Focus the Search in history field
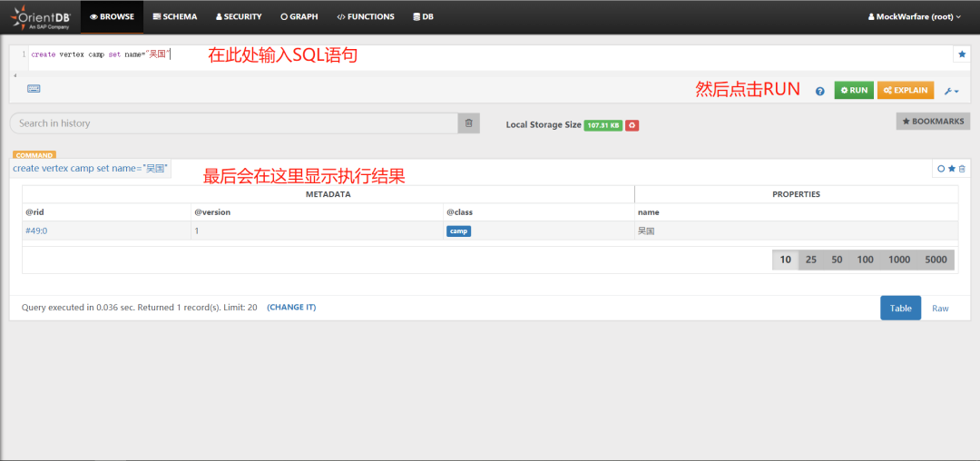 point(234,123)
